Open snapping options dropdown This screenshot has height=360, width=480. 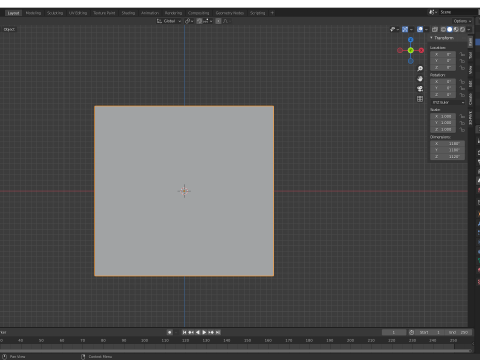[208, 21]
